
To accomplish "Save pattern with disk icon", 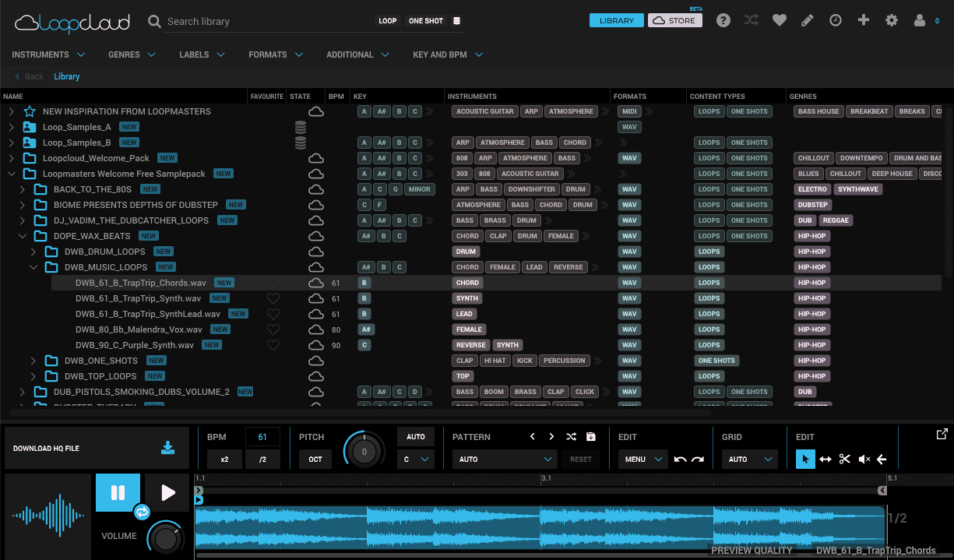I will 590,437.
